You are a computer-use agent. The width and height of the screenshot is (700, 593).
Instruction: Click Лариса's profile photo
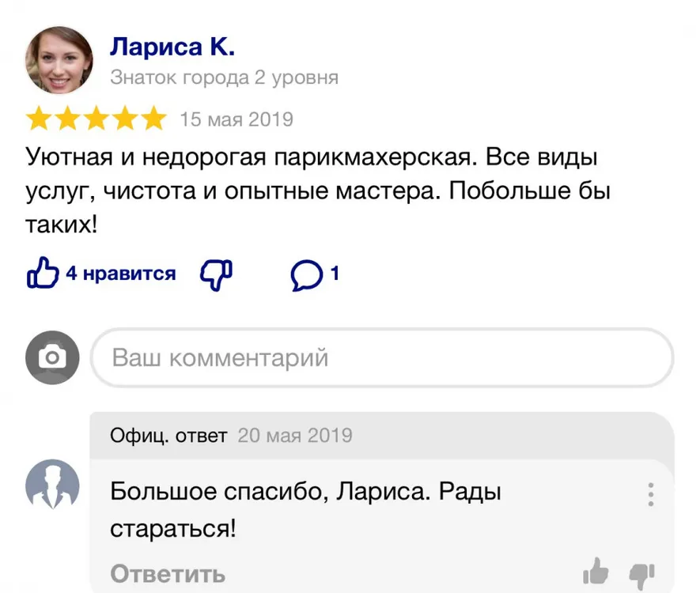59,60
